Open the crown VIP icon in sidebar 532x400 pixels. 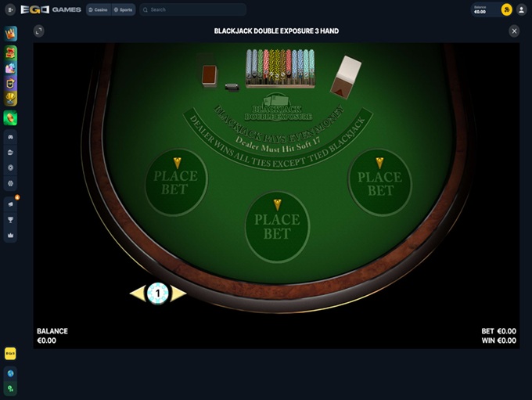[10, 34]
